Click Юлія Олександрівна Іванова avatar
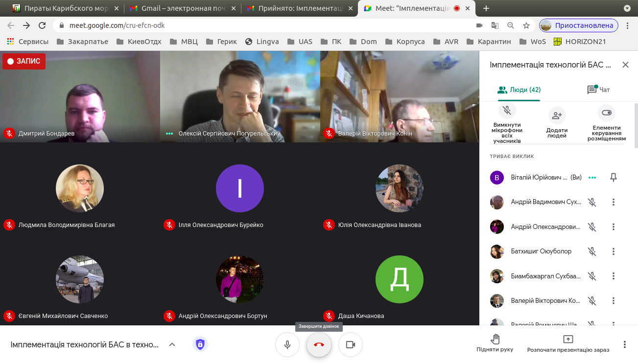Screen dimensions: 638x364 click(x=400, y=188)
